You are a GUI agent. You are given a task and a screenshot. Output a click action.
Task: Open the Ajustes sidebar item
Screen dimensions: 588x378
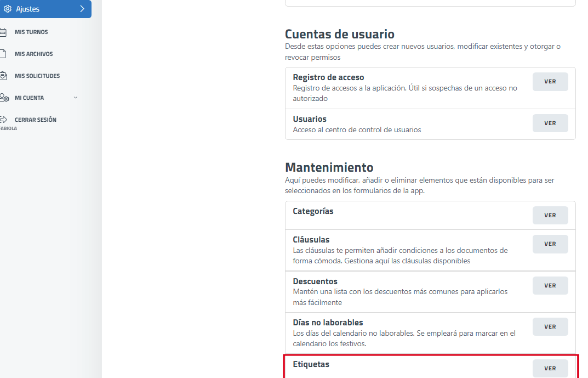coord(45,9)
